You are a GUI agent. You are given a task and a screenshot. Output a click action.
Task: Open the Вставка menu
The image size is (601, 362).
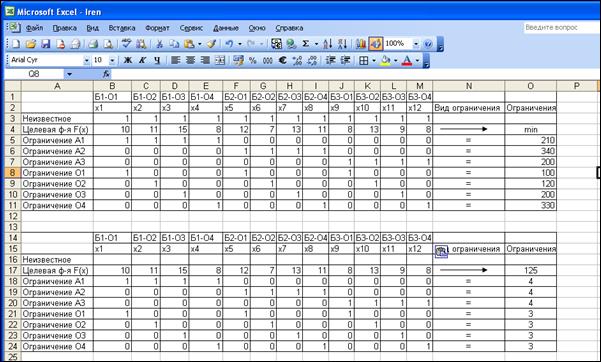coord(122,28)
